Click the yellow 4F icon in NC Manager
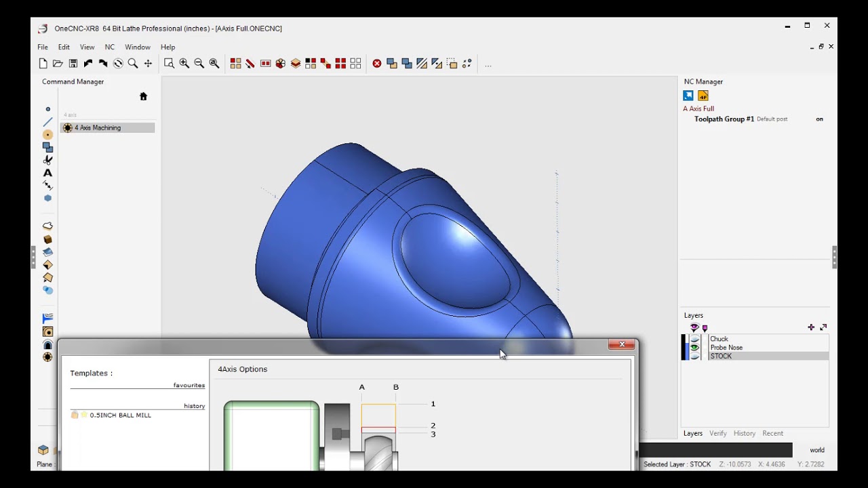This screenshot has width=868, height=488. click(703, 96)
